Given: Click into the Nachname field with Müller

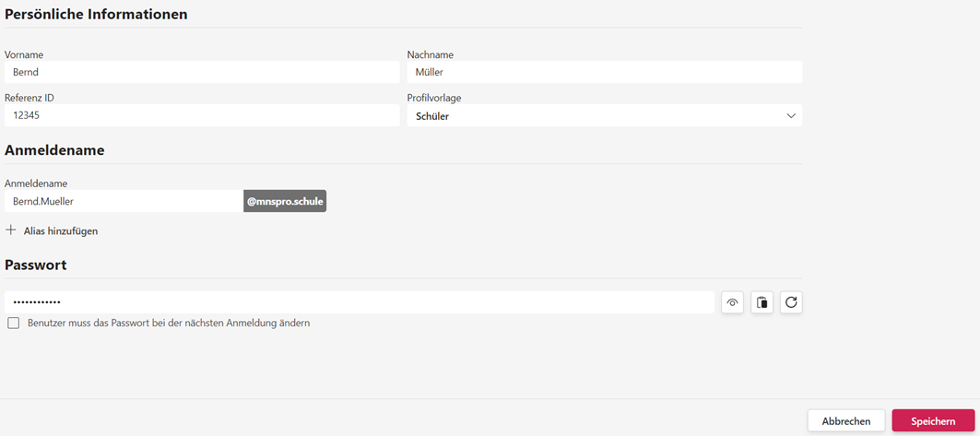Looking at the screenshot, I should (x=604, y=72).
